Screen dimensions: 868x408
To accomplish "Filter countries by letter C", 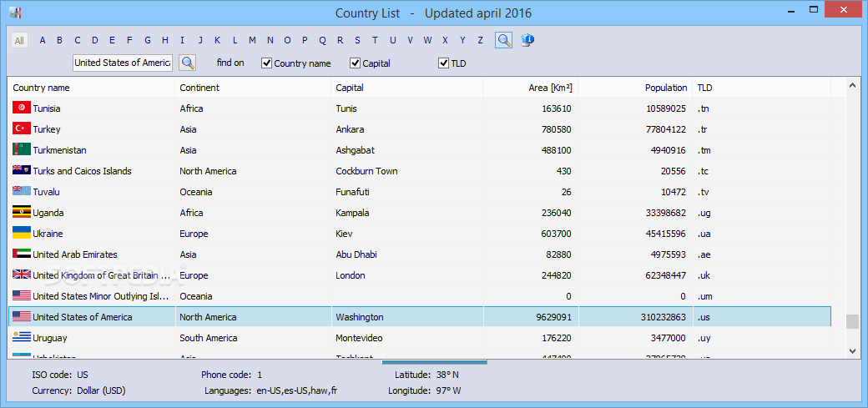I will pos(78,40).
